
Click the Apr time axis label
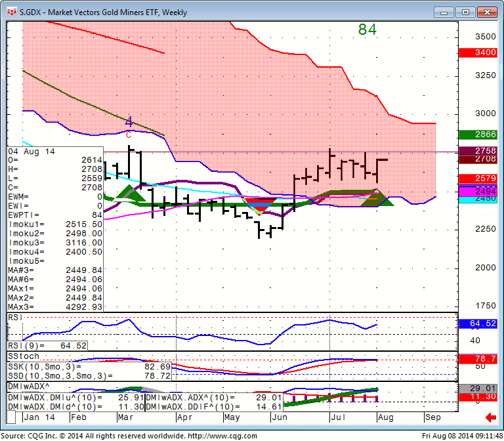tap(184, 417)
